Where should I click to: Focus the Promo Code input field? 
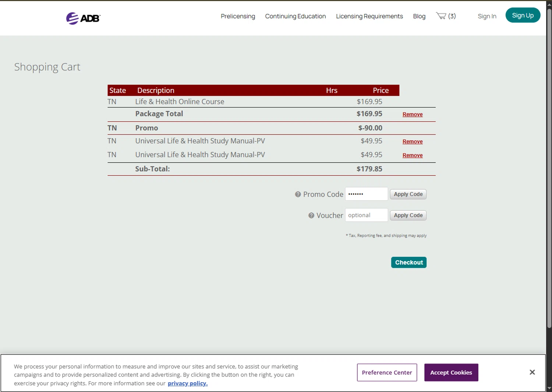click(x=367, y=194)
